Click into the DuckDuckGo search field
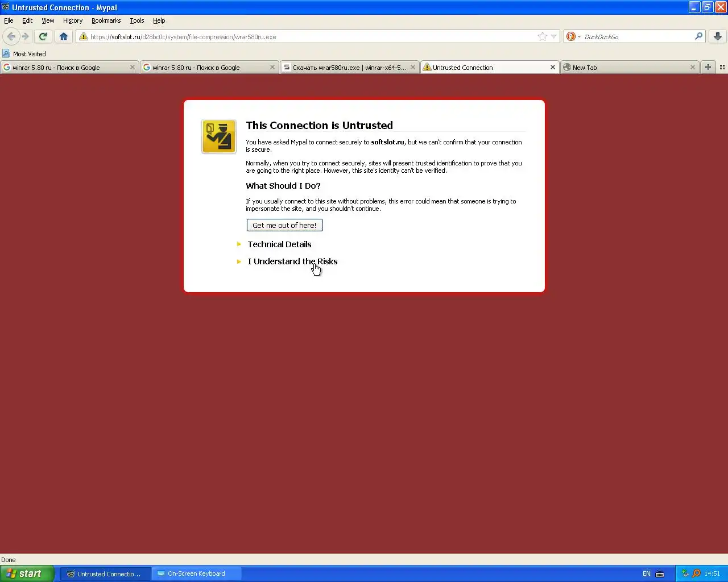The width and height of the screenshot is (728, 582). point(637,36)
